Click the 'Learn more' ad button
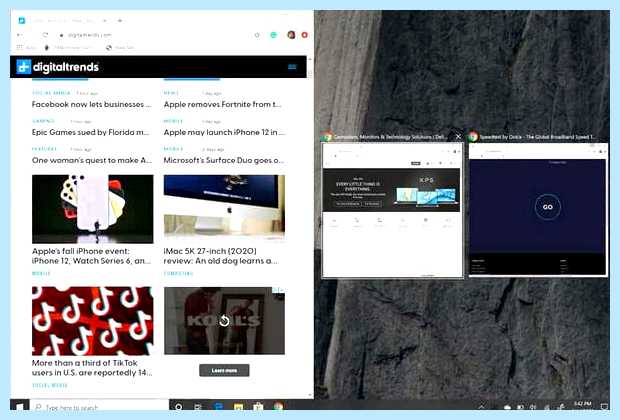620x420 pixels. click(224, 371)
